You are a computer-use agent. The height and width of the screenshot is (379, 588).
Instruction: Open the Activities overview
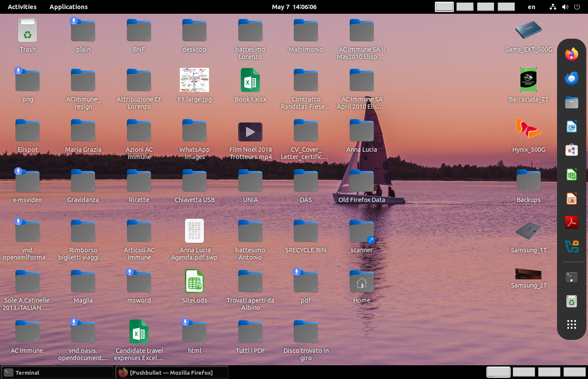[x=22, y=6]
